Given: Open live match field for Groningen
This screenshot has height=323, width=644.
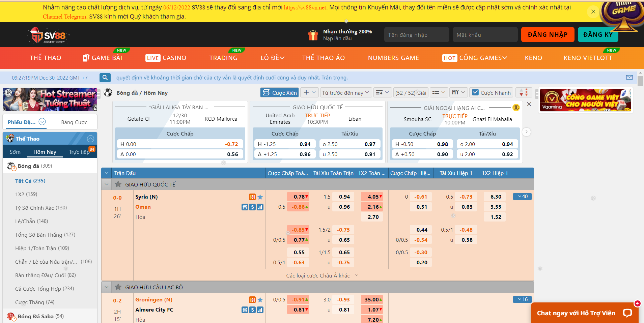Looking at the screenshot, I should (252, 300).
